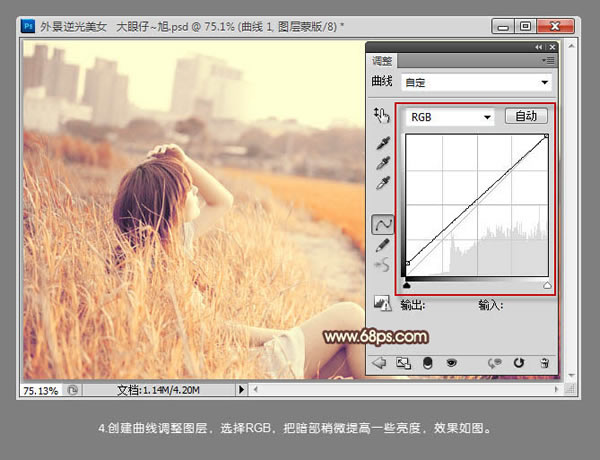Reset curves to adjustment defaults
Viewport: 600px width, 460px height.
coord(520,362)
